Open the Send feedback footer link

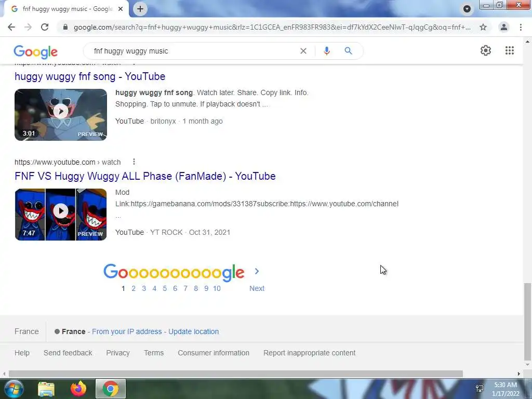click(68, 353)
